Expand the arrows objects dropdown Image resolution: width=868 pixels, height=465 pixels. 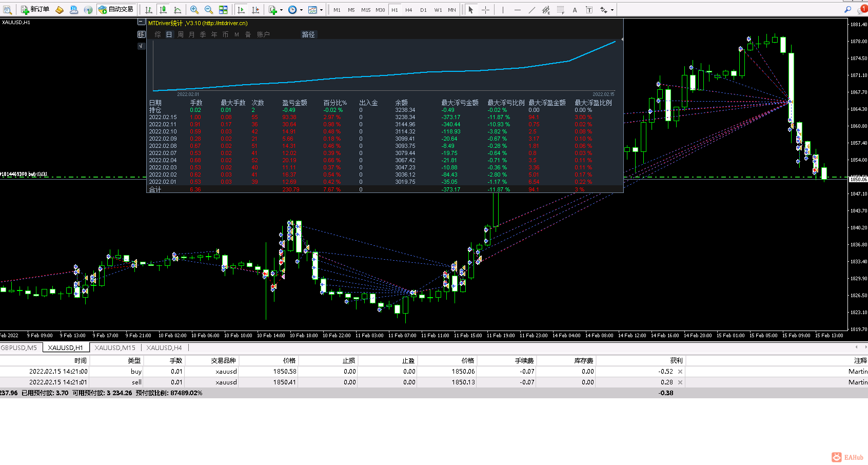(x=612, y=10)
